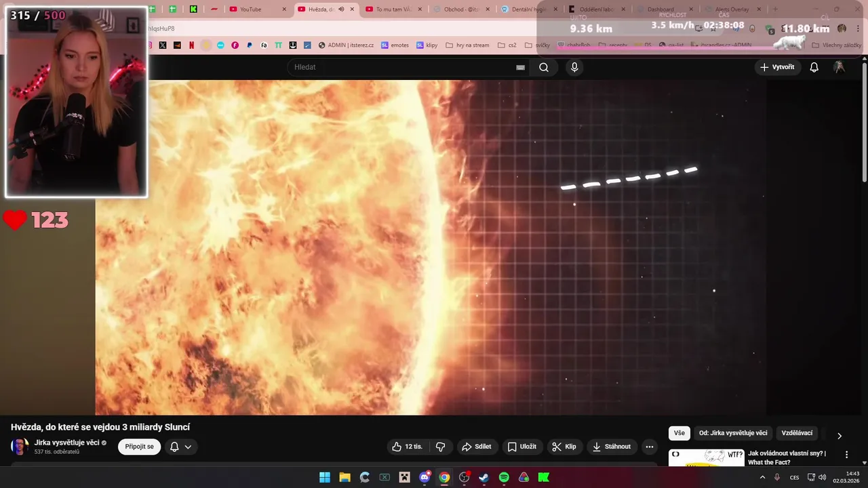Open the Windows Start menu
868x488 pixels.
point(325,477)
